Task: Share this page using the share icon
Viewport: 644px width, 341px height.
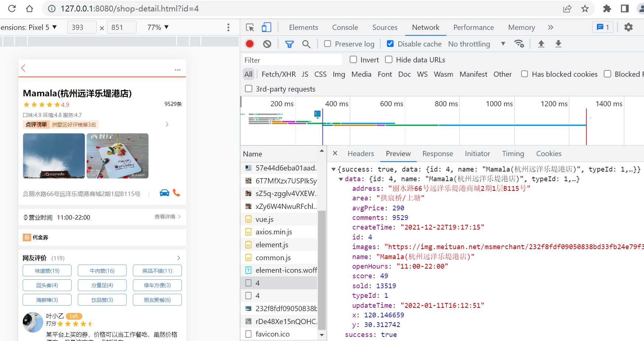Action: 567,8
